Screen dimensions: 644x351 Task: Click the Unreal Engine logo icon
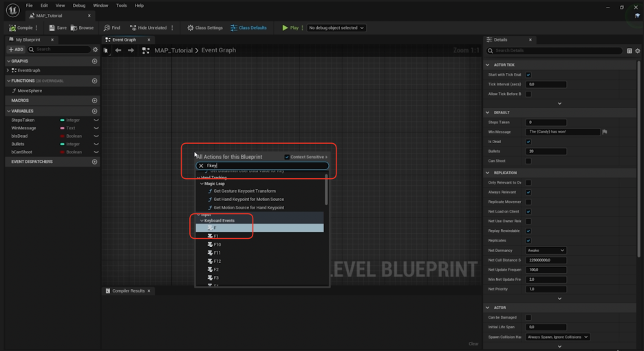pyautogui.click(x=13, y=10)
